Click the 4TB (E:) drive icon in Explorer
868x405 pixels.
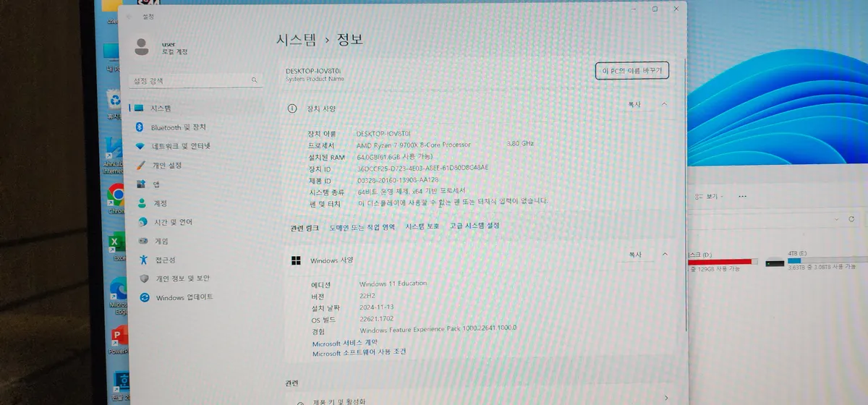775,261
